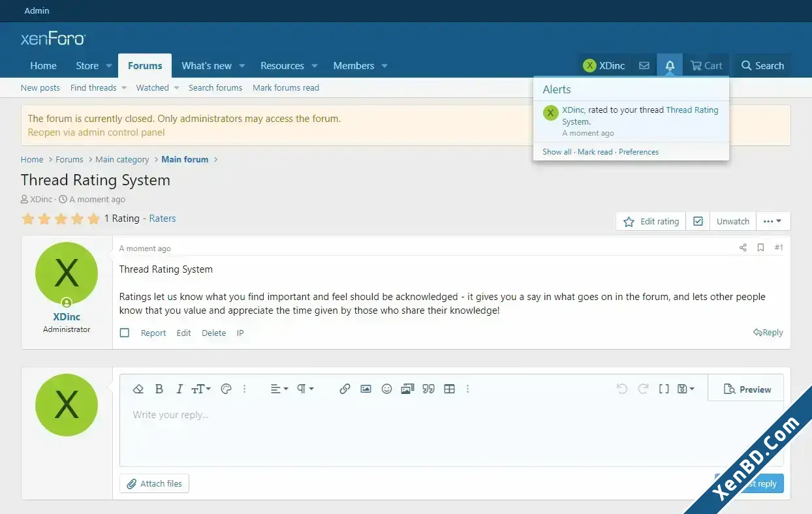Open the font size dropdown
The height and width of the screenshot is (514, 812).
[x=200, y=389]
